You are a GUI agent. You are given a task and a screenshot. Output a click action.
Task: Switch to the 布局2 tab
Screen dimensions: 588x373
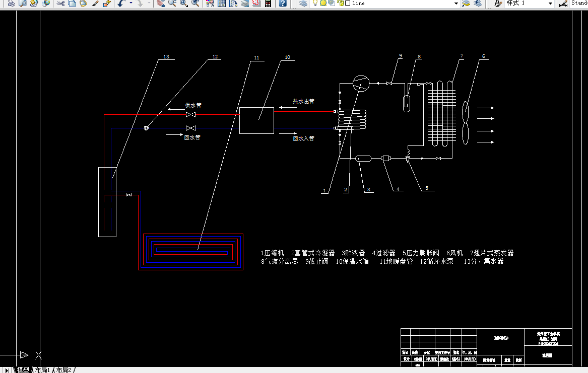point(64,370)
